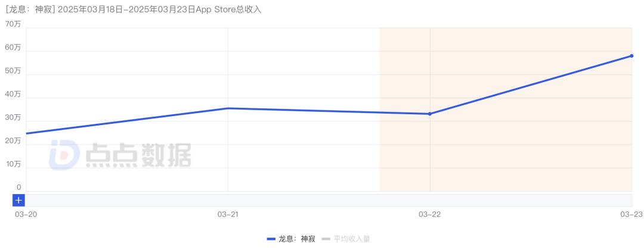Click the 70万 y-axis label
The image size is (644, 250).
tap(13, 24)
